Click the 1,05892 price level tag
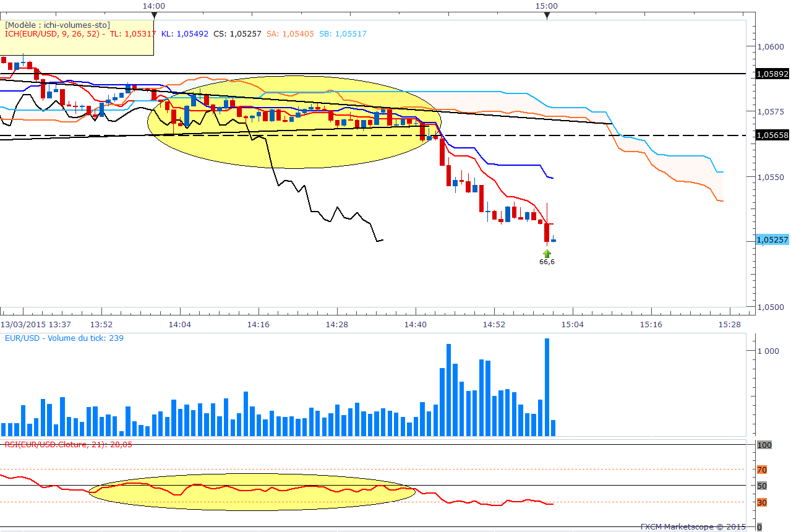Screen dimensions: 791x532 coord(772,74)
